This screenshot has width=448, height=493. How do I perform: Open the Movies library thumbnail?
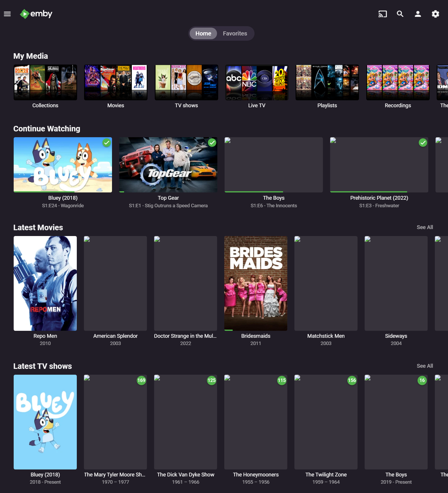point(116,83)
